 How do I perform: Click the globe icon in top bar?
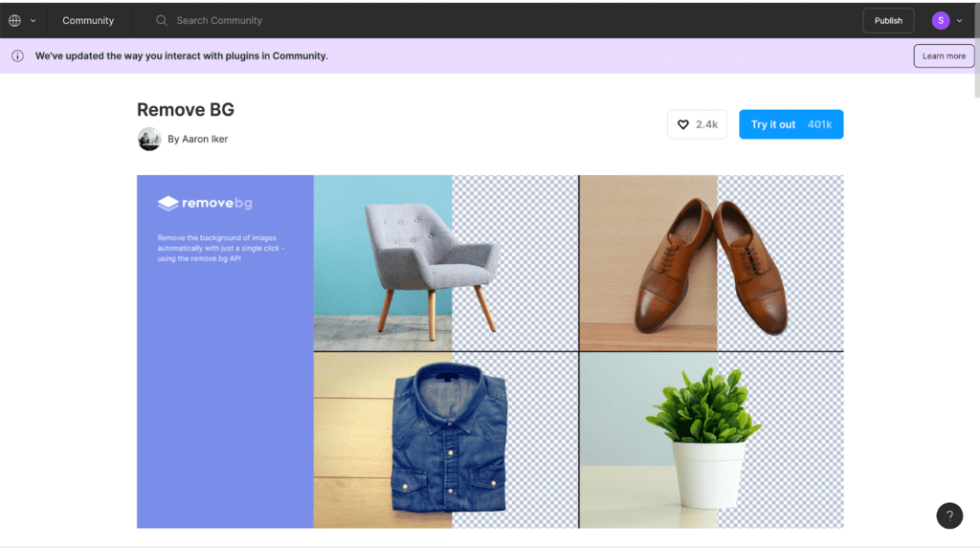pyautogui.click(x=15, y=21)
